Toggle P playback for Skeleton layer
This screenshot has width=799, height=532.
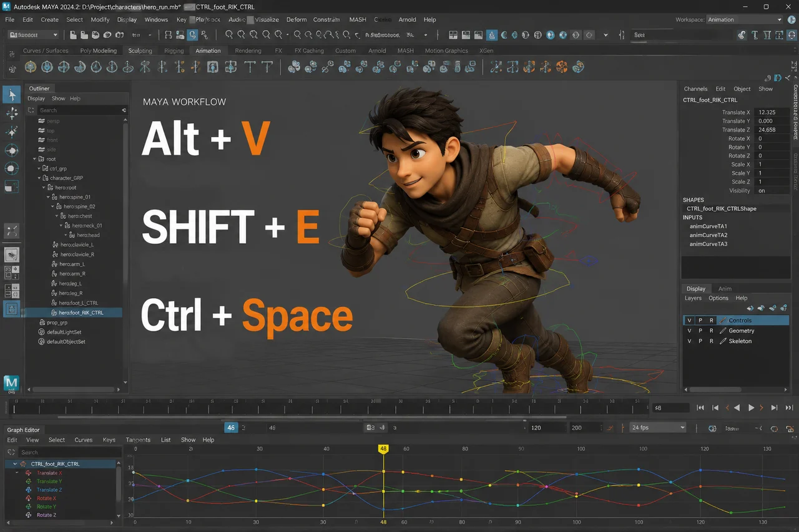[x=700, y=341]
